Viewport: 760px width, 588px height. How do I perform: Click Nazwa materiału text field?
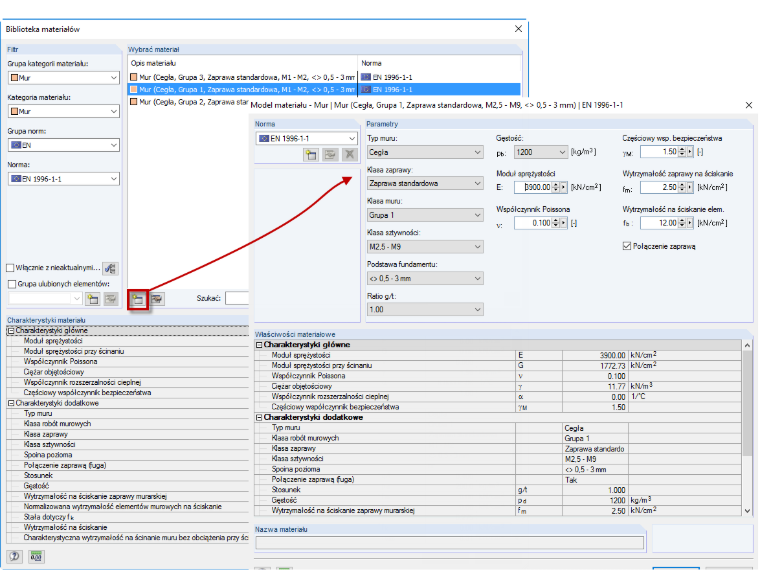[x=450, y=543]
